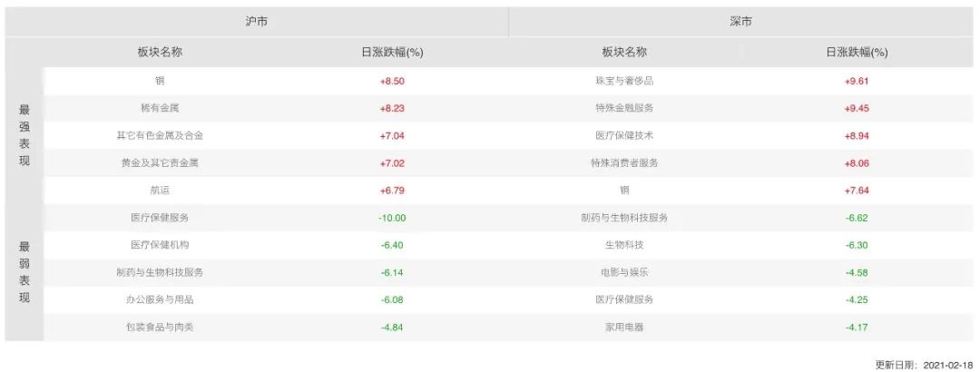
Task: Click the 板块名称 column header under 沪市
Action: [160, 52]
